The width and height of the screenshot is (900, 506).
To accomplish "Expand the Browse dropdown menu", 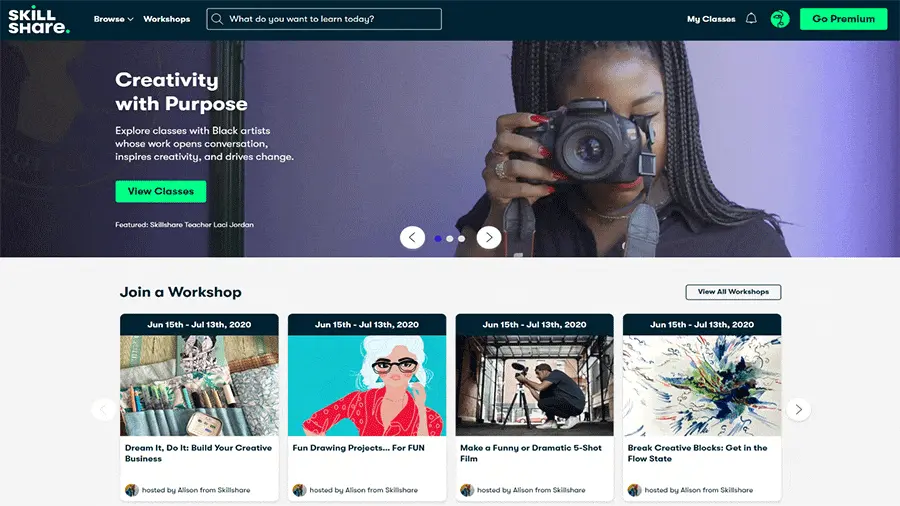I will coord(113,19).
